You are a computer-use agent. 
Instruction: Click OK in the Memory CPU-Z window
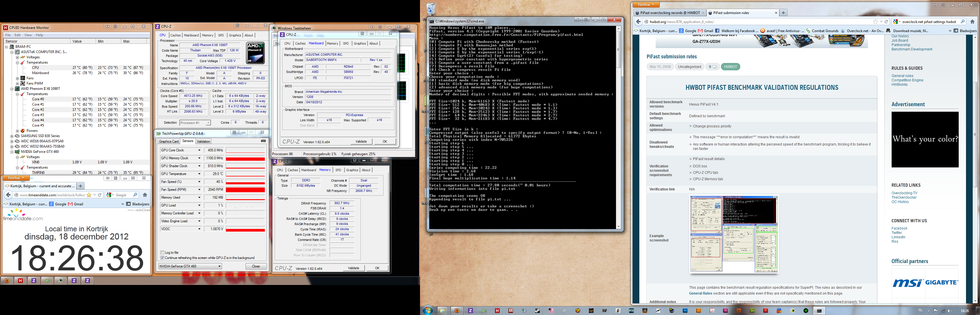click(377, 268)
